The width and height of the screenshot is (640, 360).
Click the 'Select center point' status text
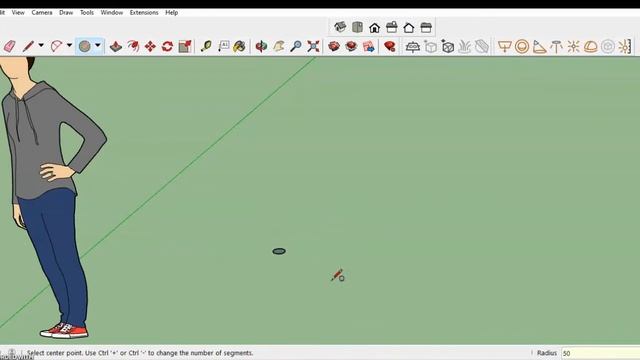pyautogui.click(x=140, y=353)
